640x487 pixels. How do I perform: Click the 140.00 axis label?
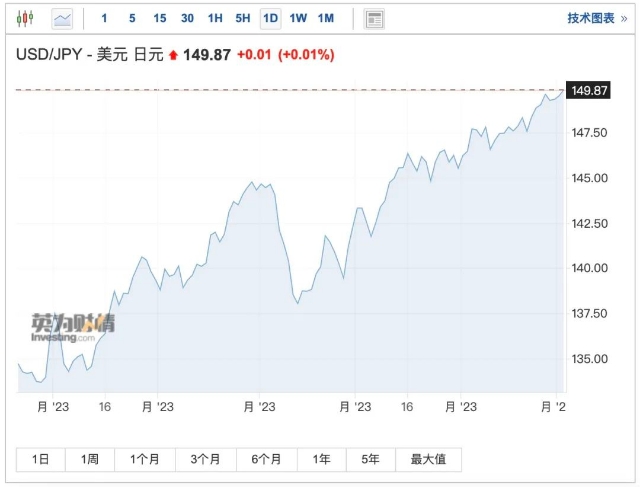(x=589, y=268)
